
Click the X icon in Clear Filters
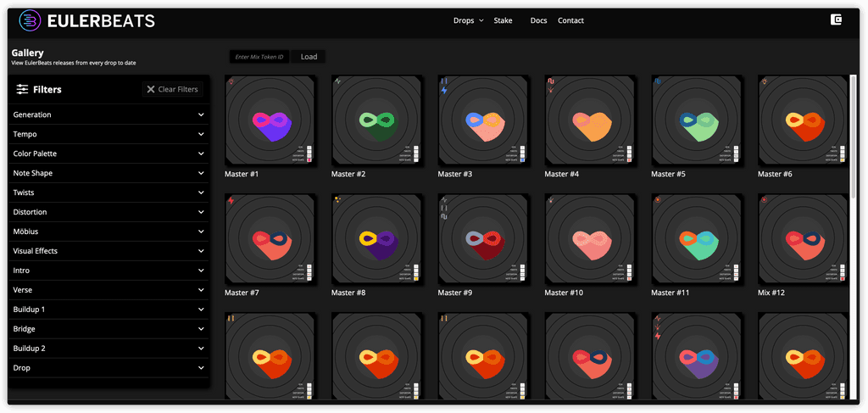tap(151, 89)
